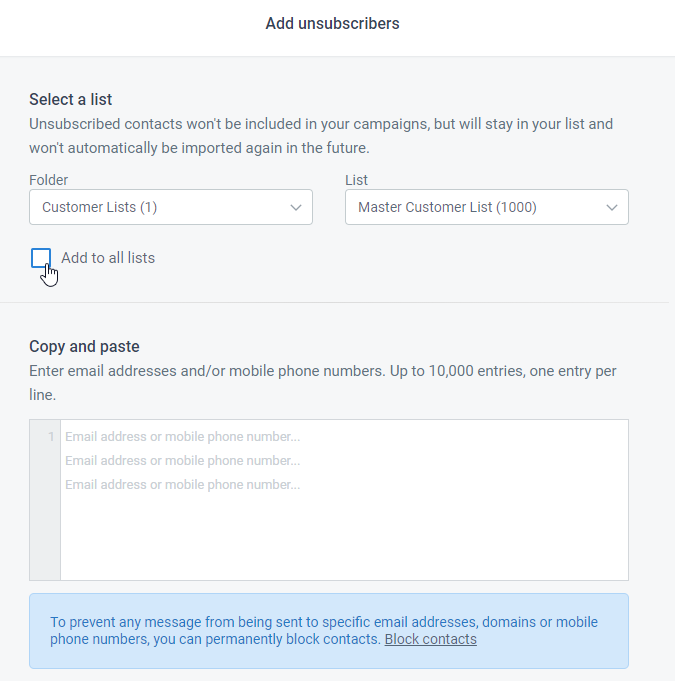Open the List dropdown showing Master Customer List
The image size is (675, 681).
click(x=486, y=207)
